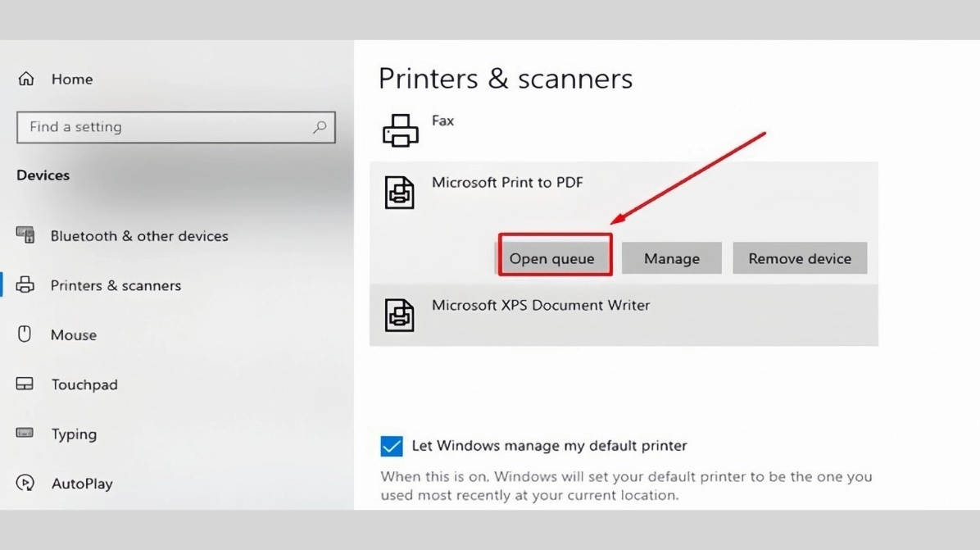The height and width of the screenshot is (550, 980).
Task: Click the Bluetooth & other devices icon
Action: coord(25,235)
